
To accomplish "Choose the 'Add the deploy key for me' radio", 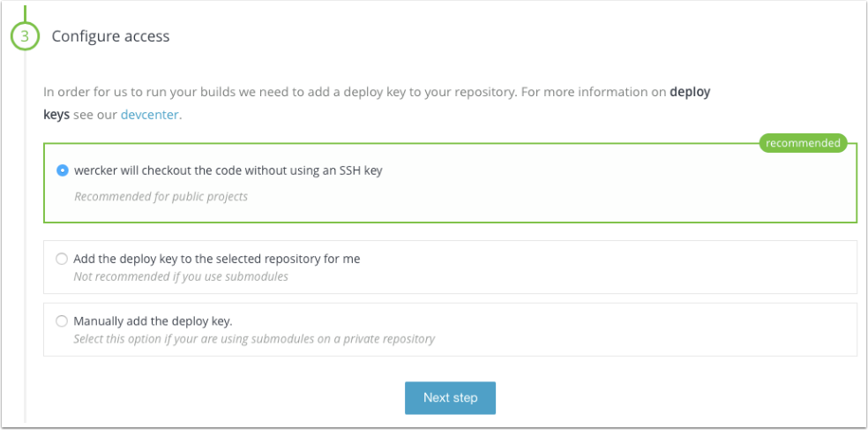I will pos(62,259).
